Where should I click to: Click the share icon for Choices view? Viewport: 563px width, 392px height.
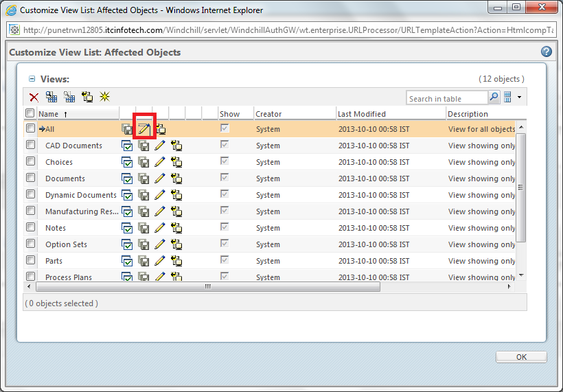pos(176,162)
